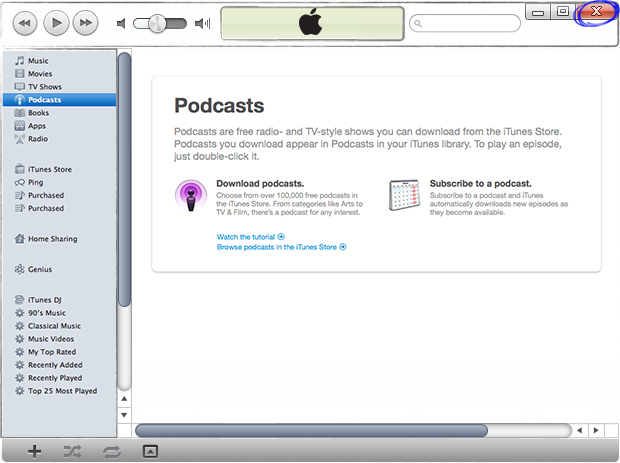The image size is (620, 463).
Task: Open the iTunes Store sidebar item
Action: 59,169
